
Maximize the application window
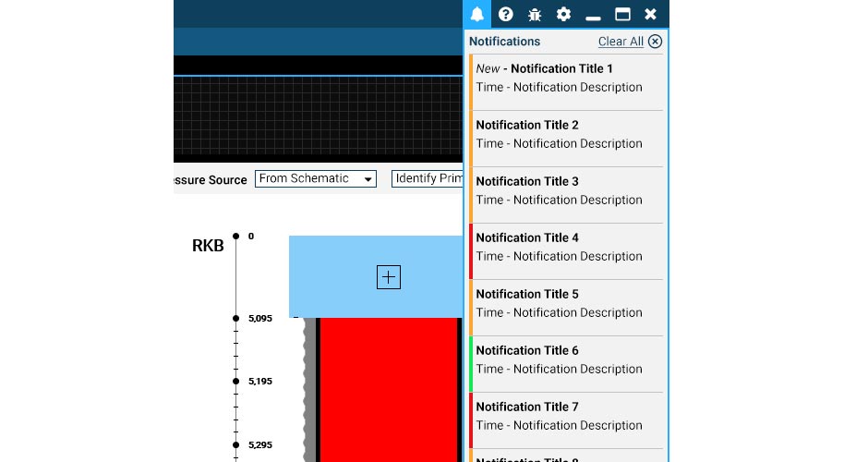[x=622, y=14]
